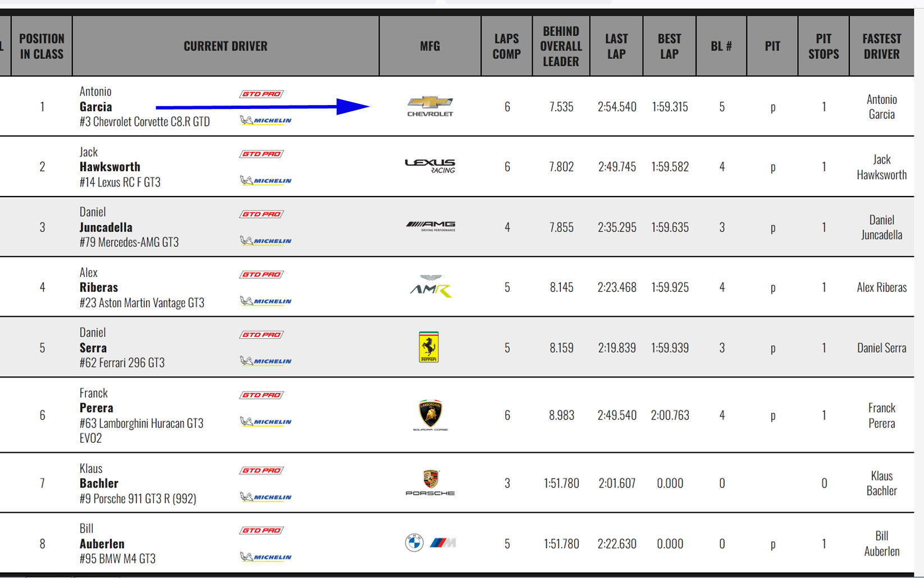The width and height of the screenshot is (924, 578).
Task: Open Alex Riberas driver entry
Action: 99,287
